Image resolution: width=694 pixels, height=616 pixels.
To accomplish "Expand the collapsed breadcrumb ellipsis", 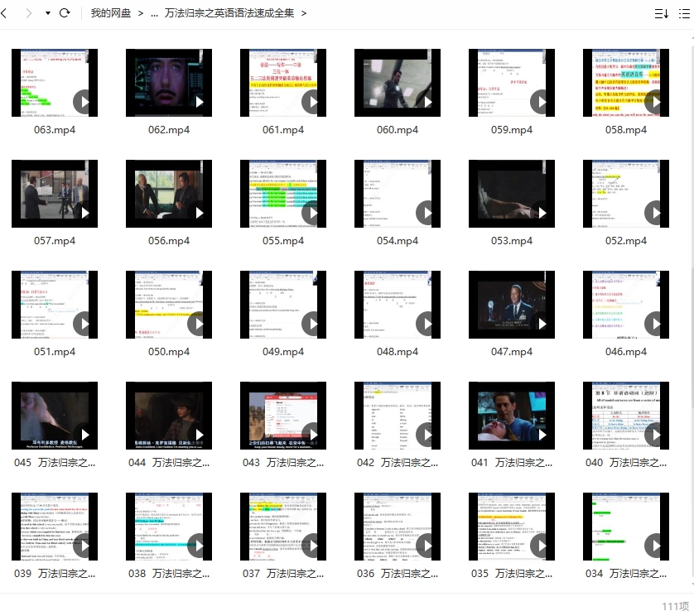I will pyautogui.click(x=155, y=13).
